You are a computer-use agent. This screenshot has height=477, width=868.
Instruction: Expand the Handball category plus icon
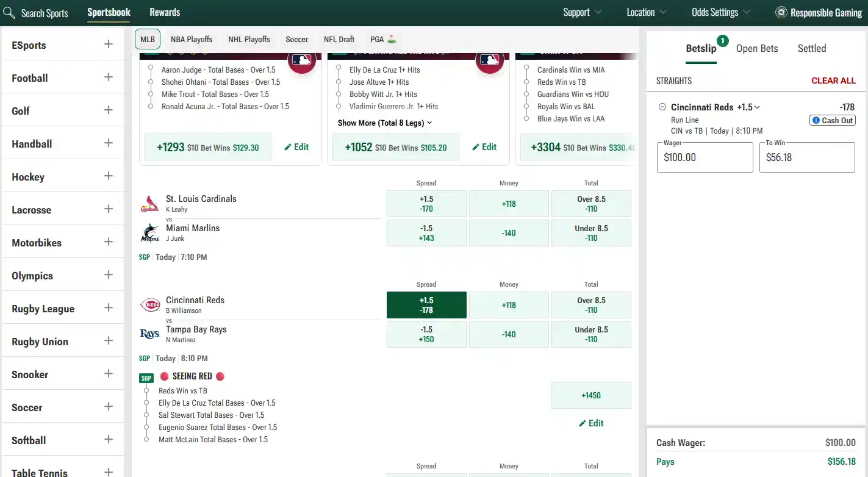coord(109,143)
